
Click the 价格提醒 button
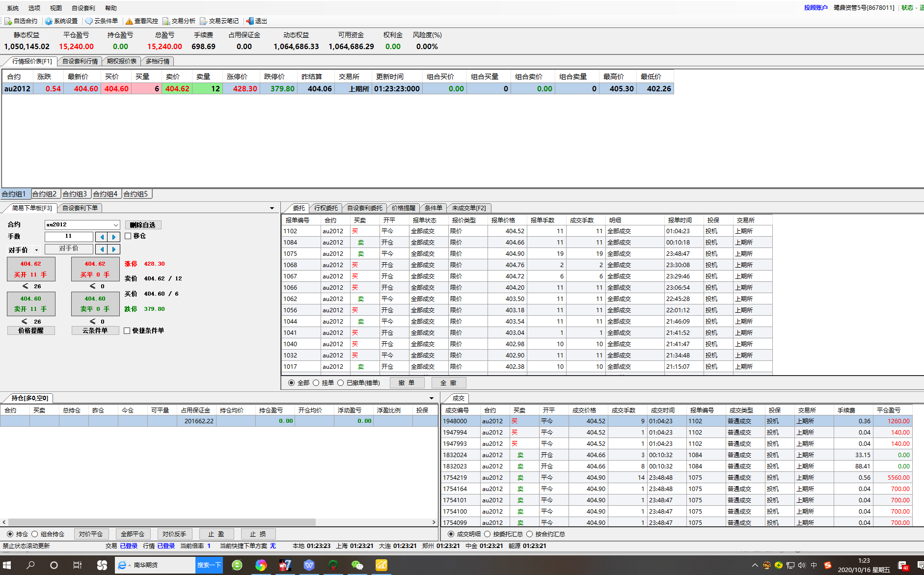pyautogui.click(x=31, y=330)
